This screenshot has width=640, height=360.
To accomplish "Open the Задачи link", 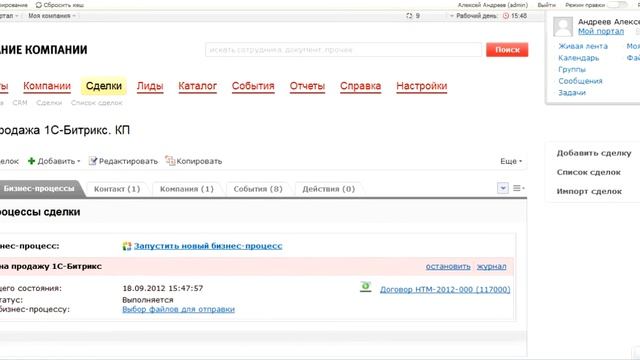I will click(x=572, y=93).
